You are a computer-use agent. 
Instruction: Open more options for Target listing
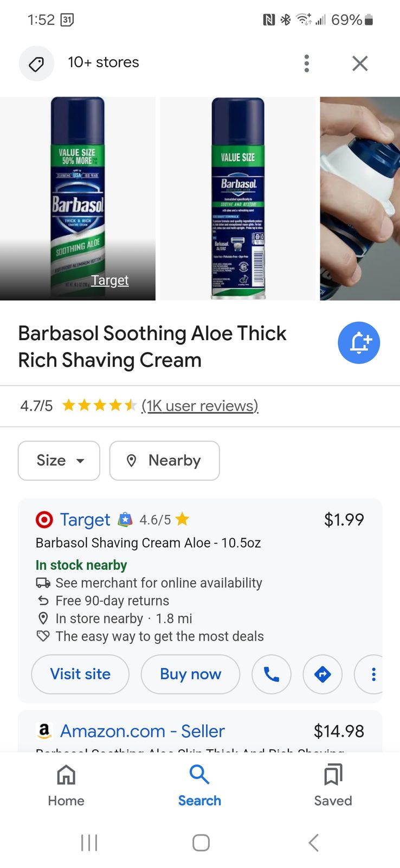[x=372, y=674]
